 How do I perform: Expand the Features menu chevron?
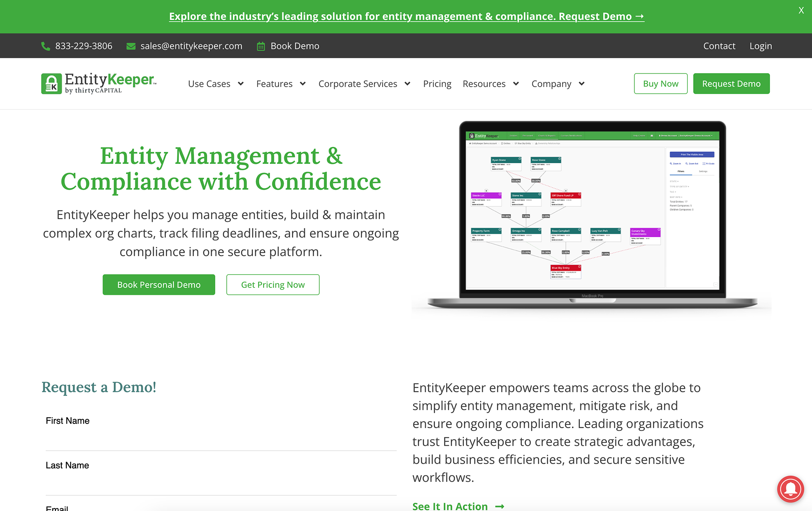point(303,84)
